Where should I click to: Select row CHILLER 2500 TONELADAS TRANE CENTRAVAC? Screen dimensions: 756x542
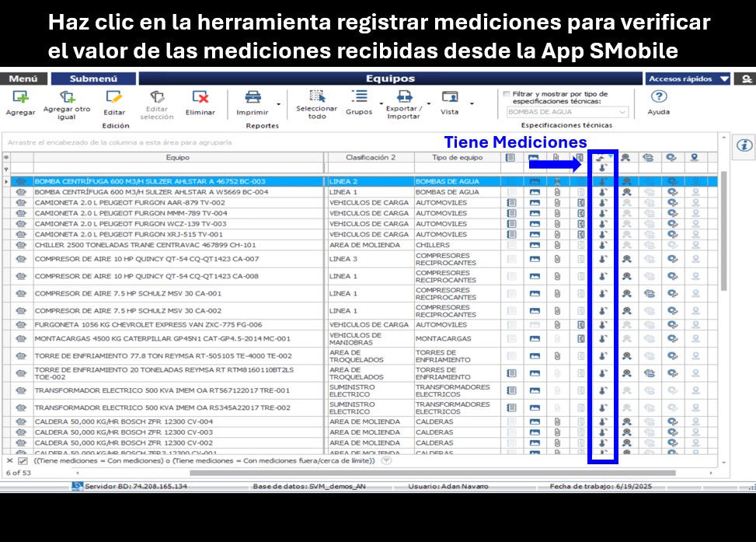point(360,245)
